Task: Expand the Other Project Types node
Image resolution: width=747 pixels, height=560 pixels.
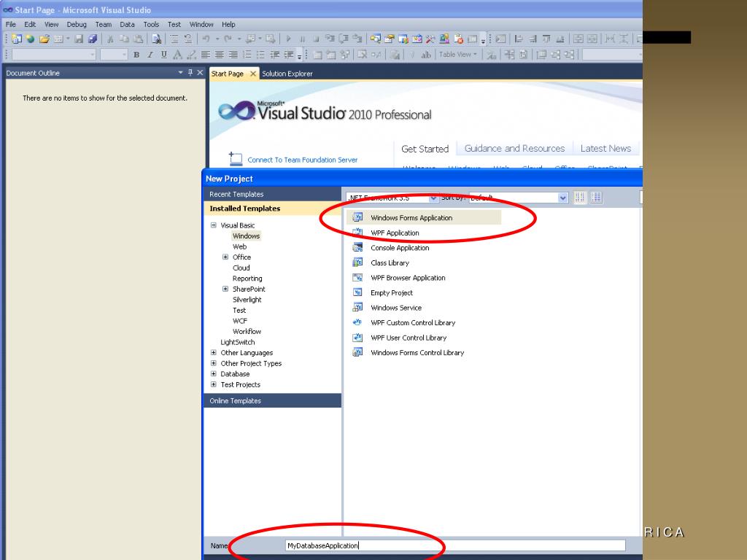Action: tap(214, 363)
